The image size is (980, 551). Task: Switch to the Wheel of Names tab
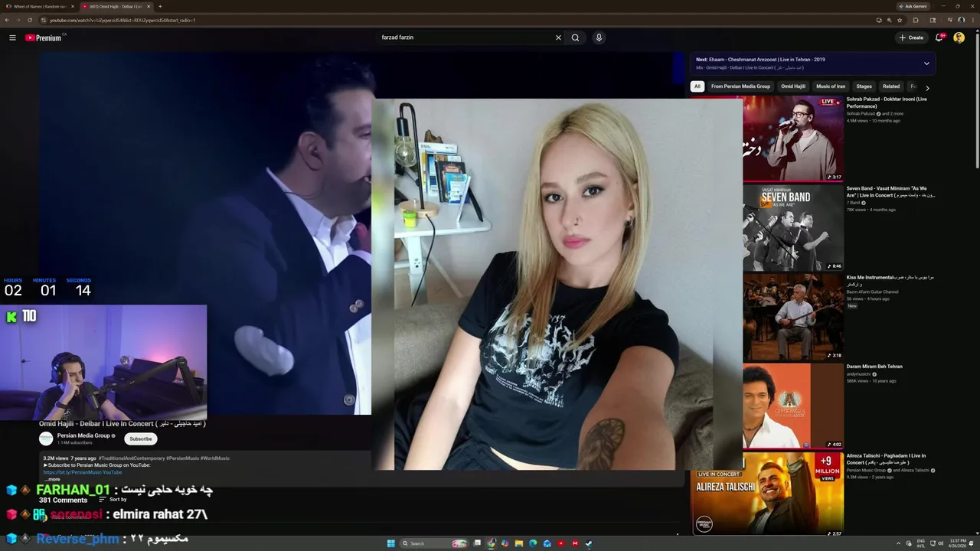pyautogui.click(x=38, y=6)
